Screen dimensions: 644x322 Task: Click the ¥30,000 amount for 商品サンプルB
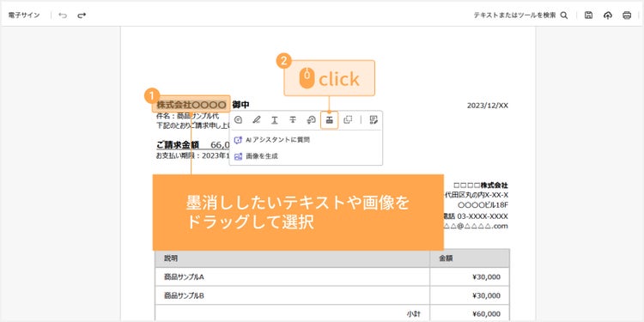point(487,295)
